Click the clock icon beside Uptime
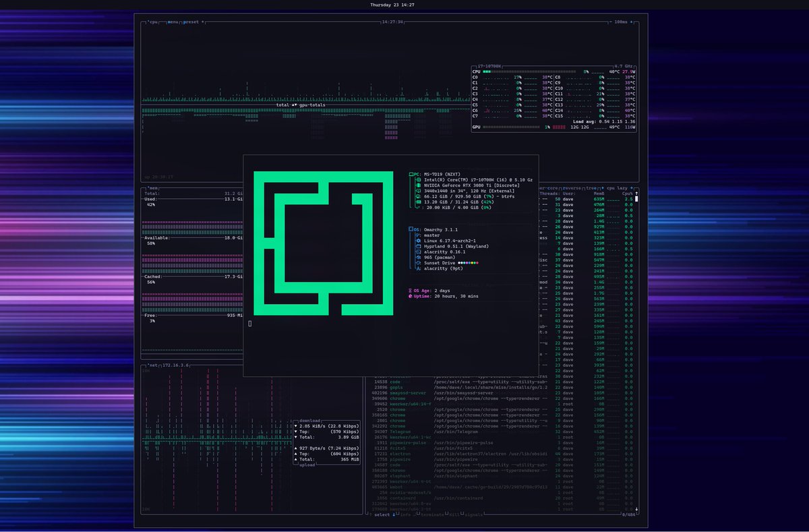The width and height of the screenshot is (809, 532). [x=411, y=296]
